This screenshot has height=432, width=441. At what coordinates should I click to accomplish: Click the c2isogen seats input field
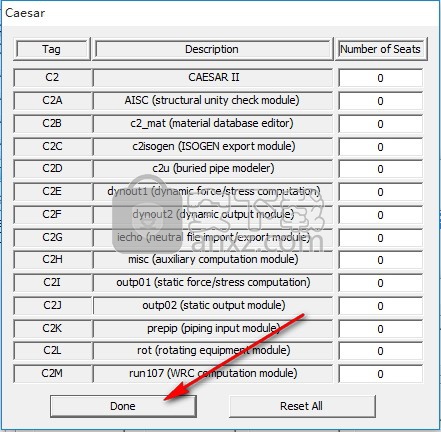380,147
